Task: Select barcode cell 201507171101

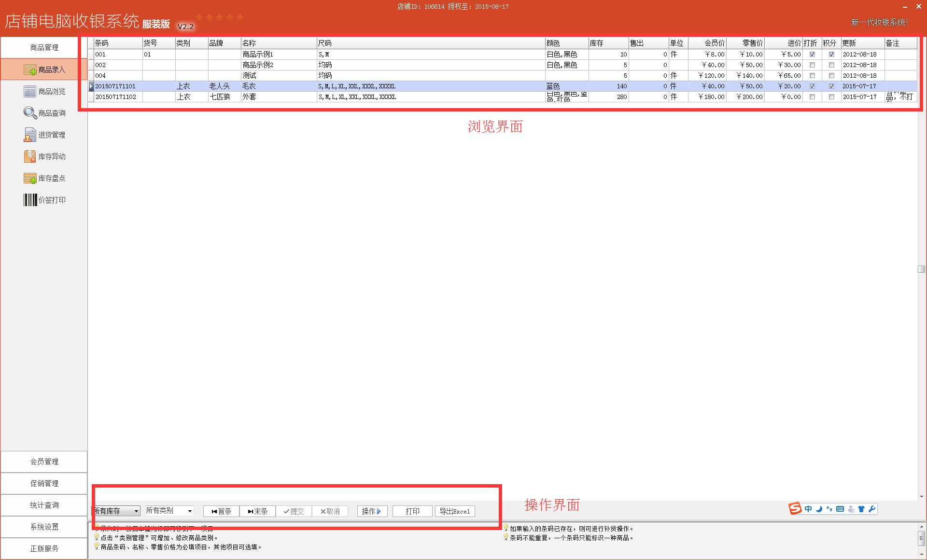Action: (118, 86)
